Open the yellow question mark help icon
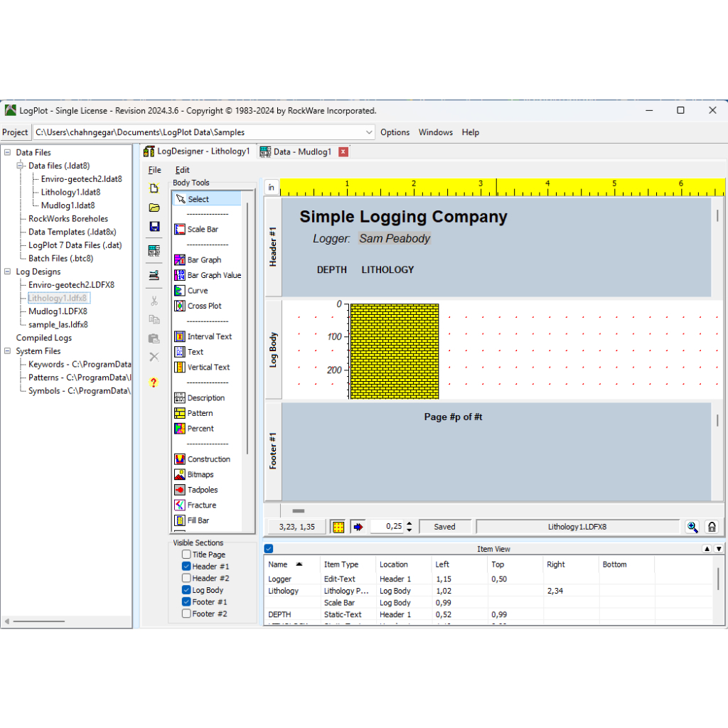728x728 pixels. [154, 382]
